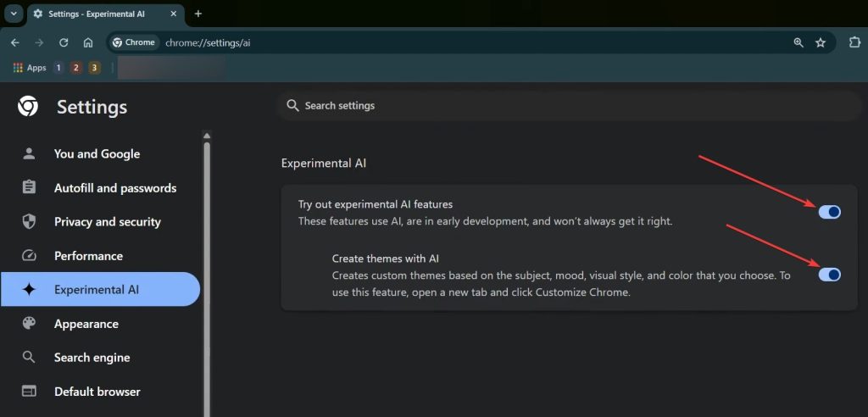Click the shield icon for Privacy

(29, 221)
